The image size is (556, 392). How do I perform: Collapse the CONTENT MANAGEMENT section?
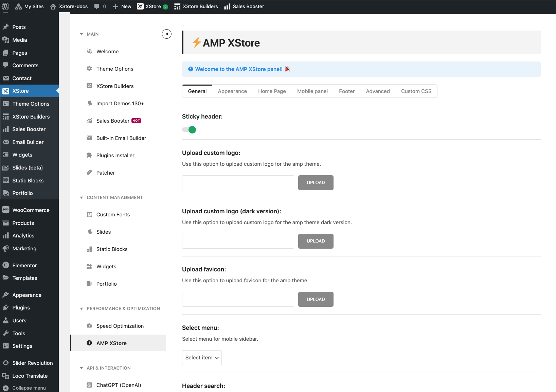82,197
